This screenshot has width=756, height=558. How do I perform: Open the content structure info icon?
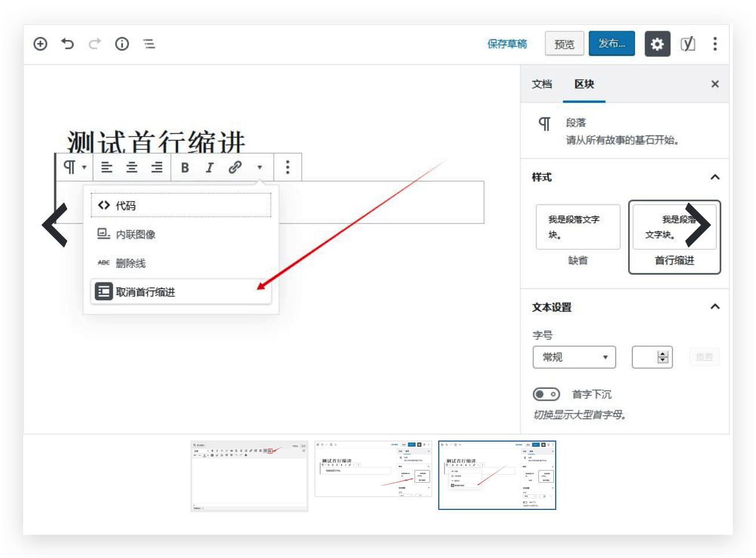[x=122, y=44]
